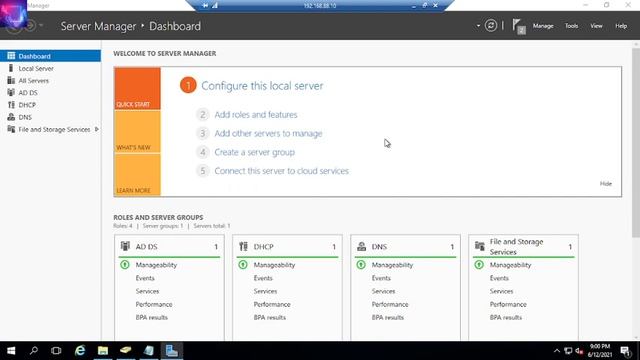Click File and Storage Manageability status icon
Viewport: 640px width, 360px height.
[479, 264]
